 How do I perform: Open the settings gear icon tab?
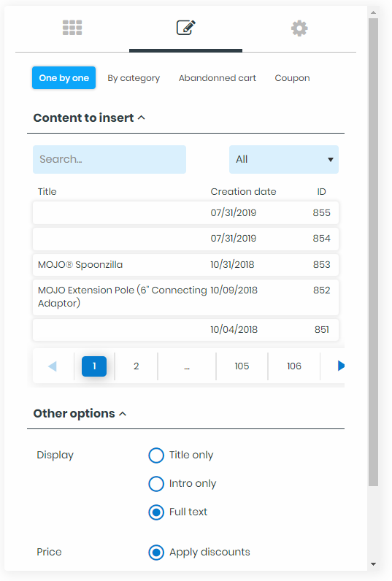(299, 28)
